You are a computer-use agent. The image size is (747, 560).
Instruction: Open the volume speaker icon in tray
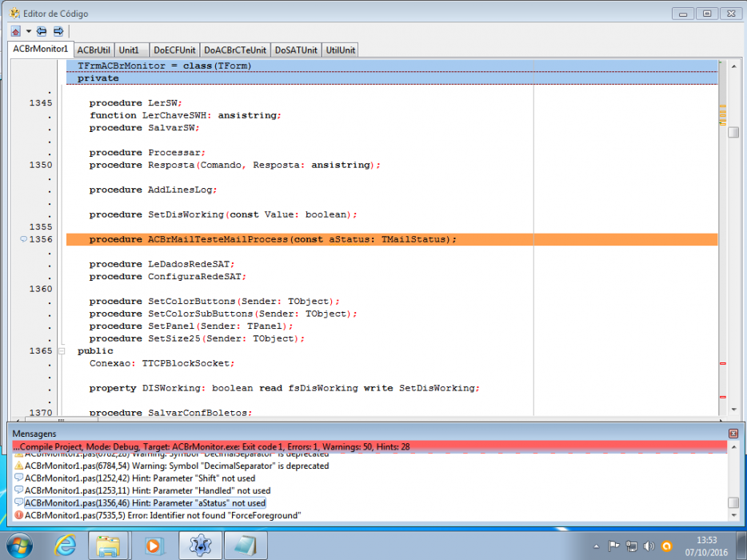coord(649,546)
